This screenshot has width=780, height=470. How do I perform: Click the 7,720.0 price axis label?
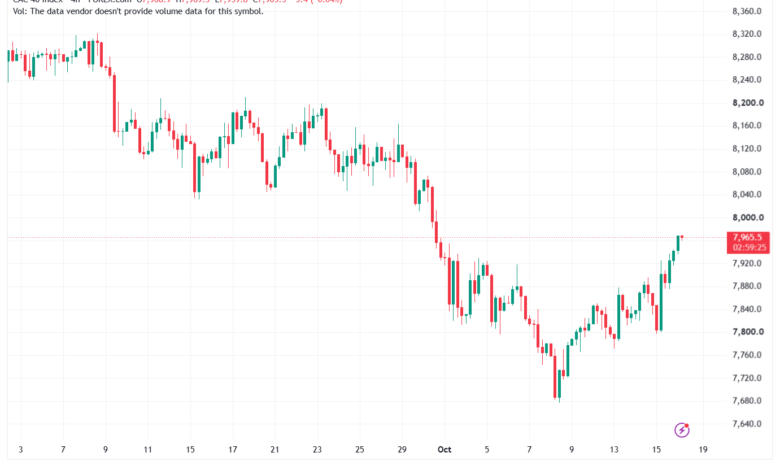tap(747, 378)
